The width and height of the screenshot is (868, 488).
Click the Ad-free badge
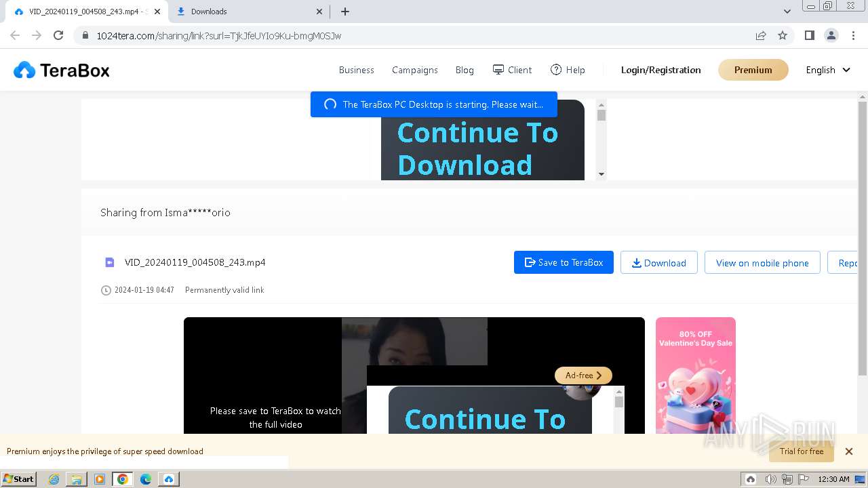583,375
